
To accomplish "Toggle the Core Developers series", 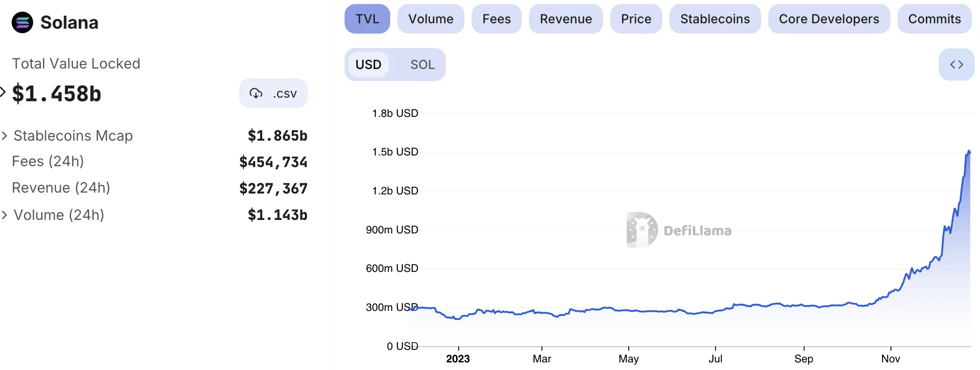I will coord(829,19).
